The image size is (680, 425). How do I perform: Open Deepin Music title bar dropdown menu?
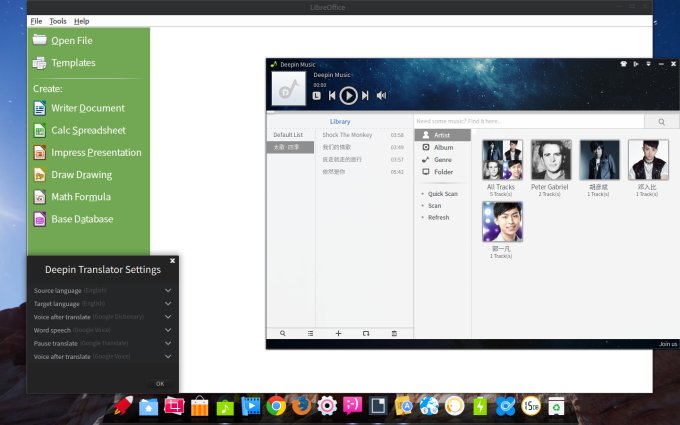coord(648,64)
